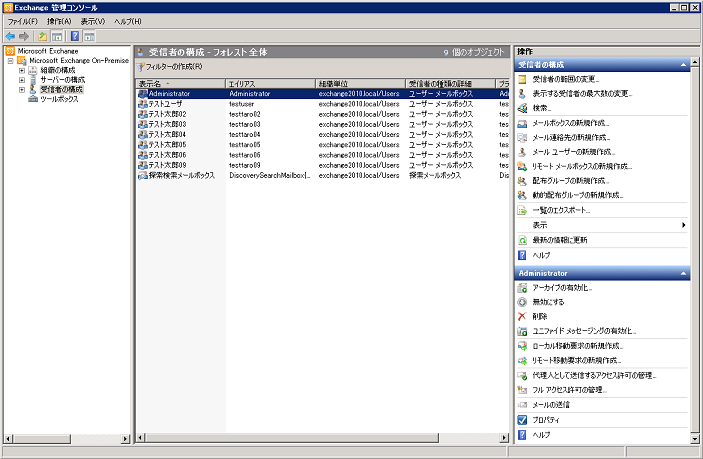
Task: Click 無効にする action
Action: pyautogui.click(x=548, y=302)
